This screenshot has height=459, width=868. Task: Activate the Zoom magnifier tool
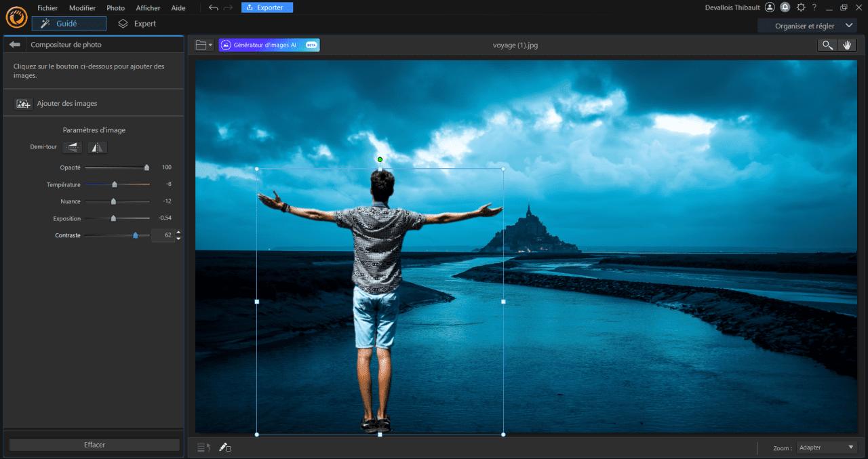click(x=827, y=45)
